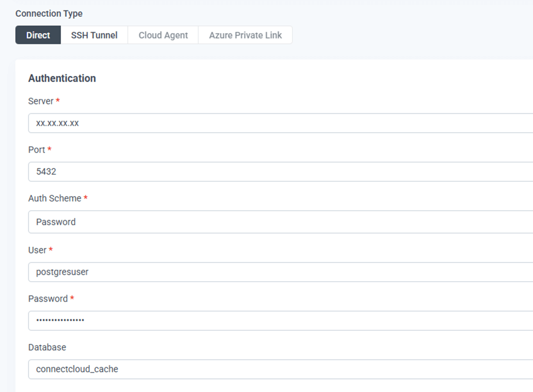Click the Database field label text
This screenshot has height=392, width=533.
click(x=47, y=347)
